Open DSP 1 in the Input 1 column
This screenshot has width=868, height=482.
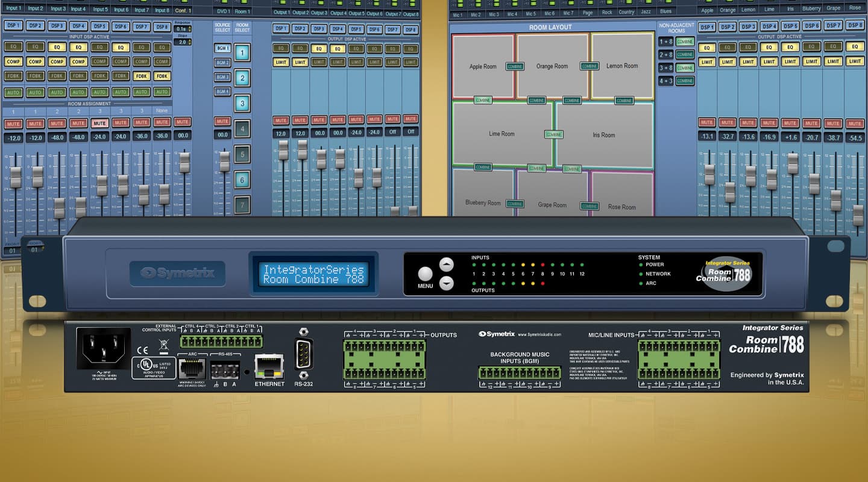pyautogui.click(x=14, y=26)
